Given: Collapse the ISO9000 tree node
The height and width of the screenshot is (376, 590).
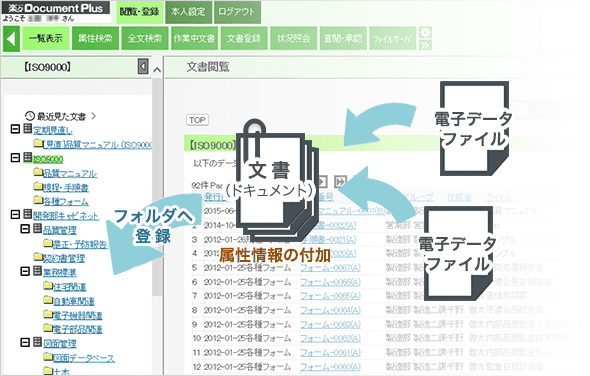Looking at the screenshot, I should coord(15,158).
